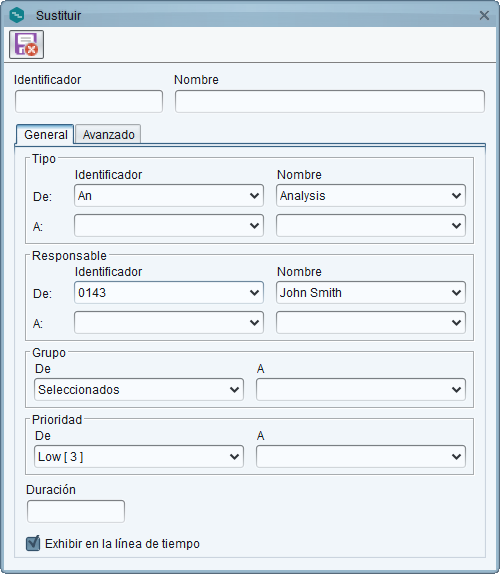Expand the Prioridad A dropdown
The width and height of the screenshot is (500, 574).
click(361, 456)
